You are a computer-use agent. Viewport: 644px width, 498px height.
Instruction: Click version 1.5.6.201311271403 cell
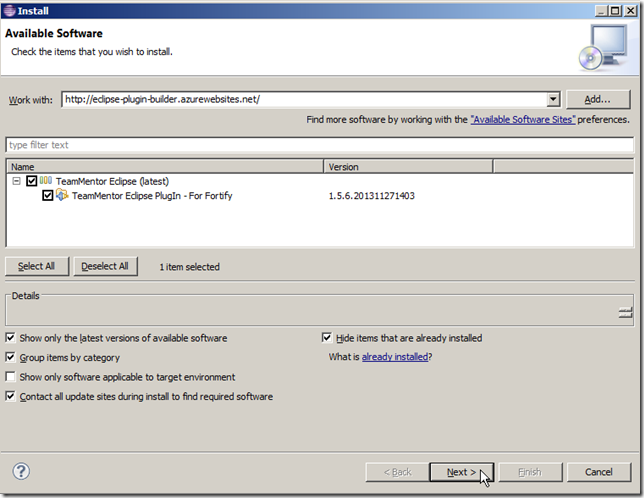pos(372,196)
